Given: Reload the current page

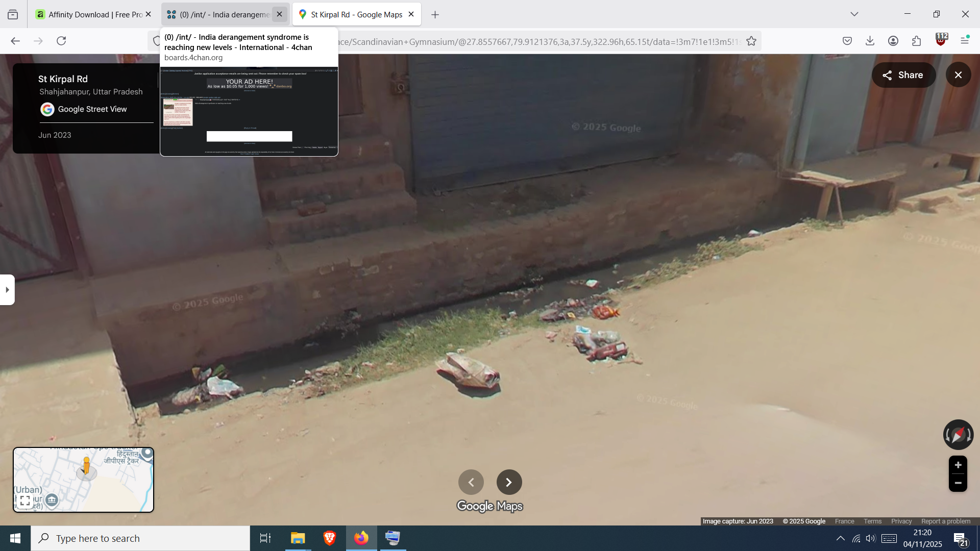Looking at the screenshot, I should [61, 41].
